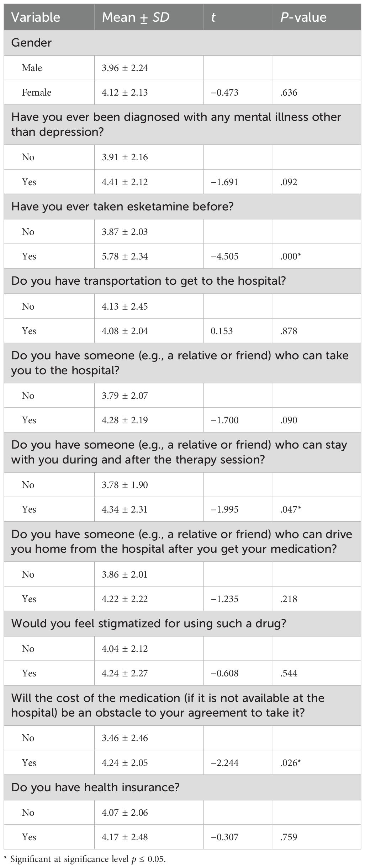Click the Male row label

pyautogui.click(x=32, y=68)
